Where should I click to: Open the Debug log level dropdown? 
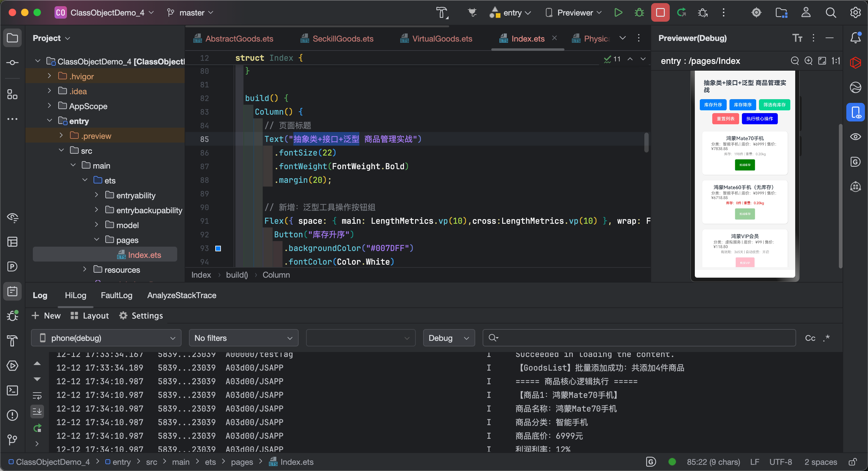(449, 338)
